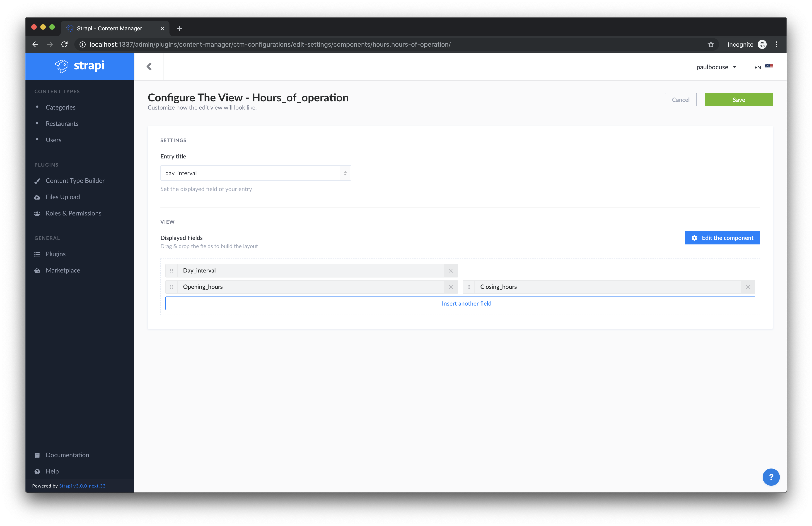Click the Day_interval drag handle icon
The width and height of the screenshot is (812, 526).
[172, 271]
